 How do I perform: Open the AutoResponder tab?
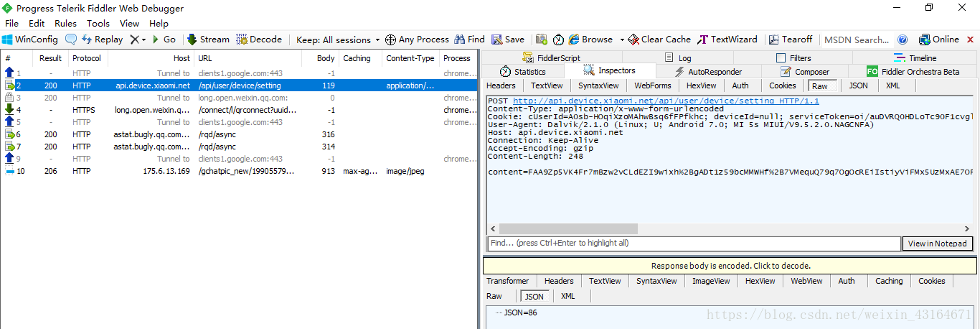(x=709, y=71)
